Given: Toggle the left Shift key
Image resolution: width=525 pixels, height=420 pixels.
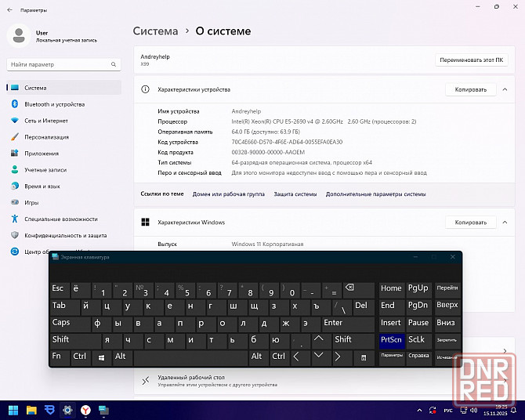Looking at the screenshot, I should tap(75, 341).
